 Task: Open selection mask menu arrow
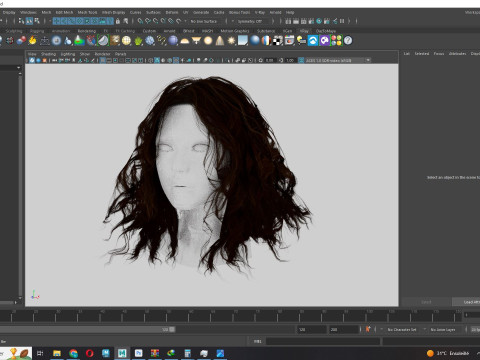coord(49,21)
